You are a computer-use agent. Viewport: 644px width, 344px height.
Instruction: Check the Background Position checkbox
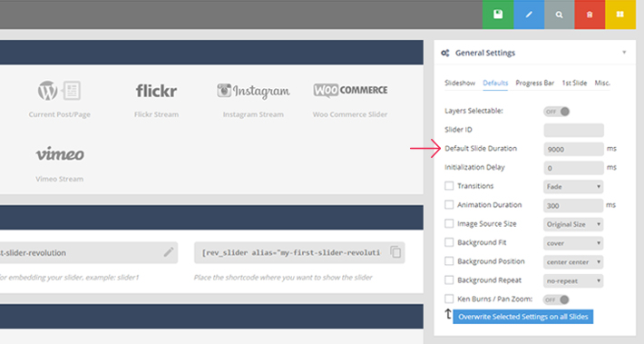click(x=449, y=261)
